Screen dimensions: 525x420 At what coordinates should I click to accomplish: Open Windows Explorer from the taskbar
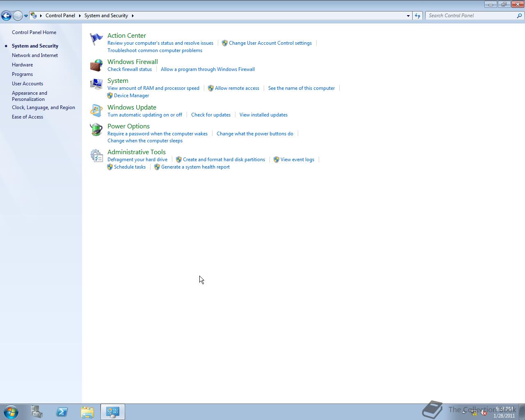pyautogui.click(x=87, y=412)
